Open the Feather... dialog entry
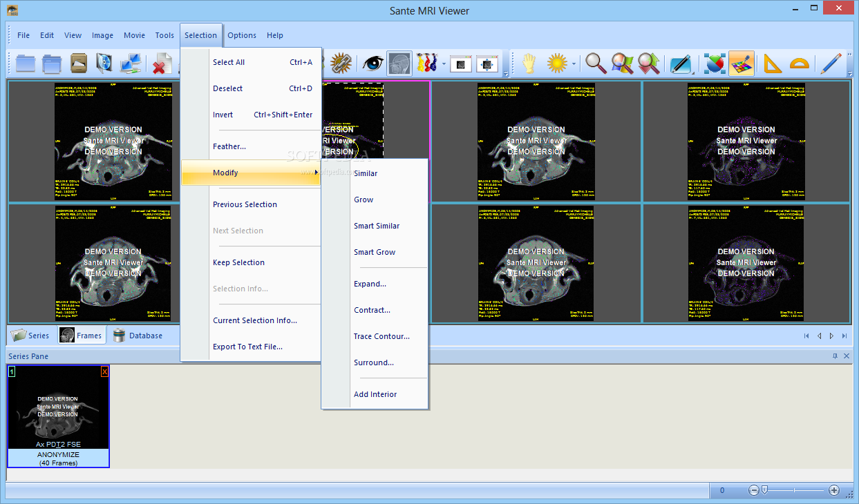 coord(251,146)
